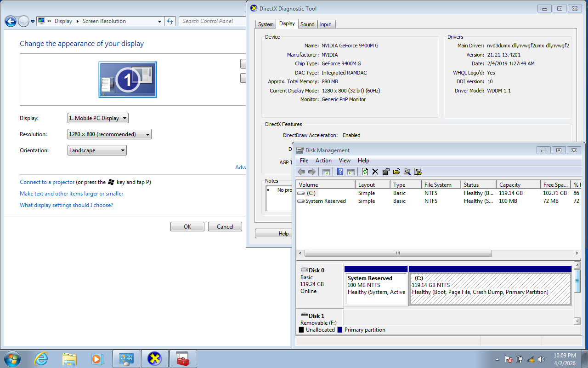Click Connect to a projector link
This screenshot has width=588, height=368.
47,182
